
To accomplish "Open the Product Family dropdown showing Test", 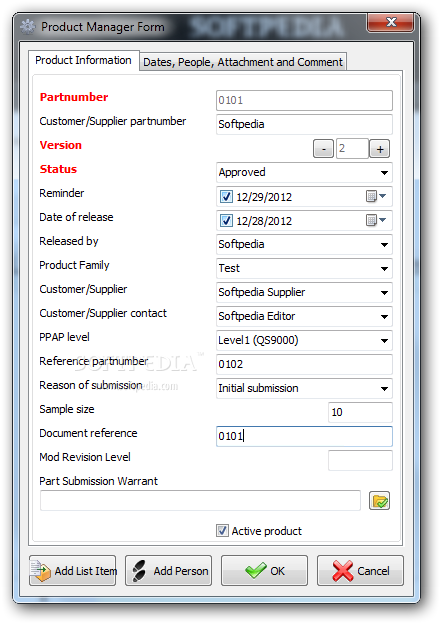I will 304,268.
